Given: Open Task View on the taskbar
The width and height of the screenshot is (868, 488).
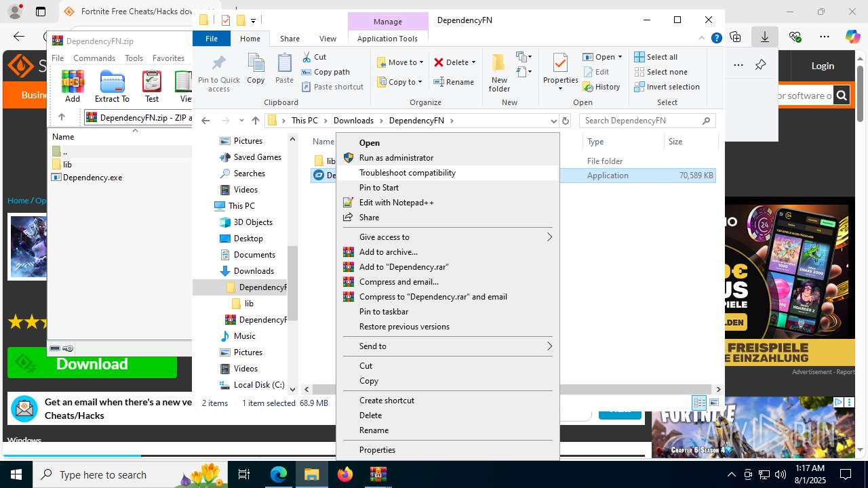Looking at the screenshot, I should tap(244, 474).
